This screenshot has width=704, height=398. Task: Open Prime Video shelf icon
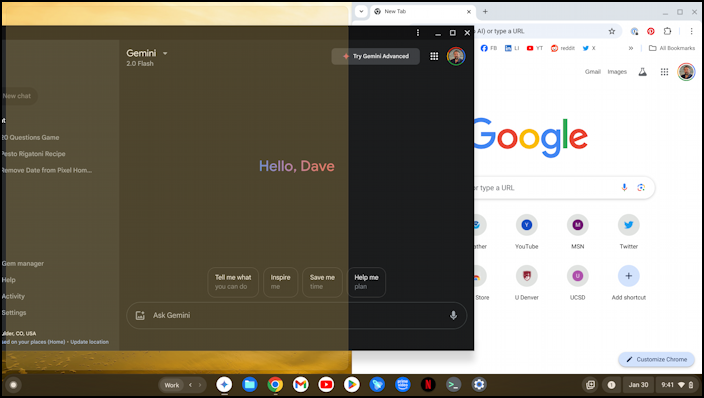click(403, 385)
